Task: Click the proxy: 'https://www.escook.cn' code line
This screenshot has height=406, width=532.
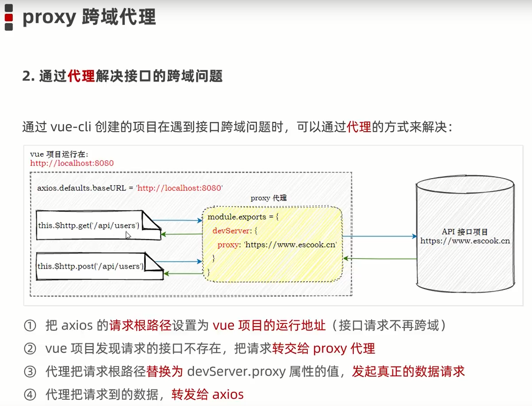Action: [x=277, y=245]
